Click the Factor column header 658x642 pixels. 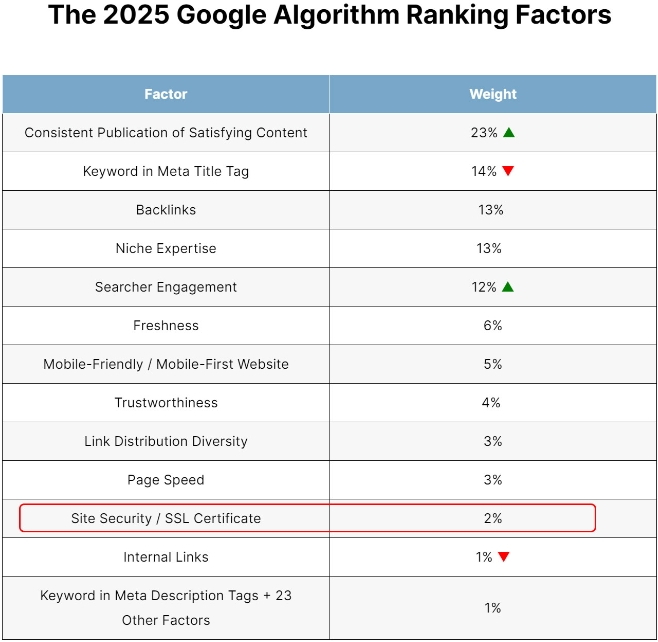(166, 94)
